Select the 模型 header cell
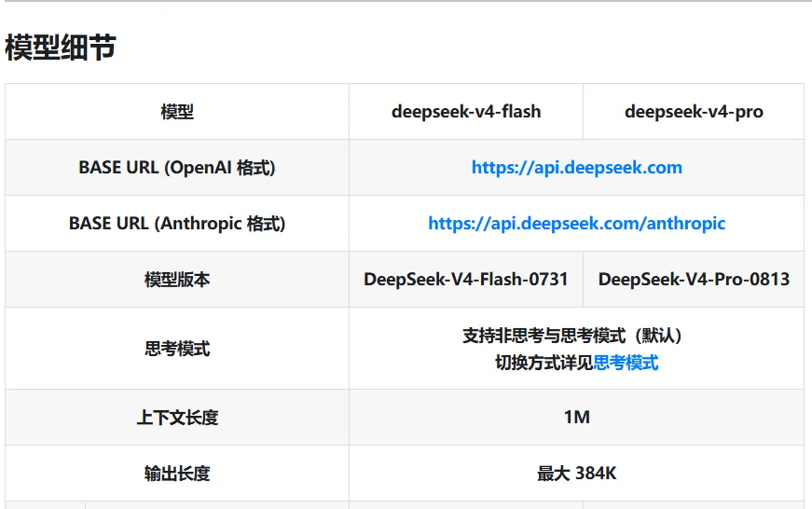Image resolution: width=812 pixels, height=509 pixels. click(177, 112)
